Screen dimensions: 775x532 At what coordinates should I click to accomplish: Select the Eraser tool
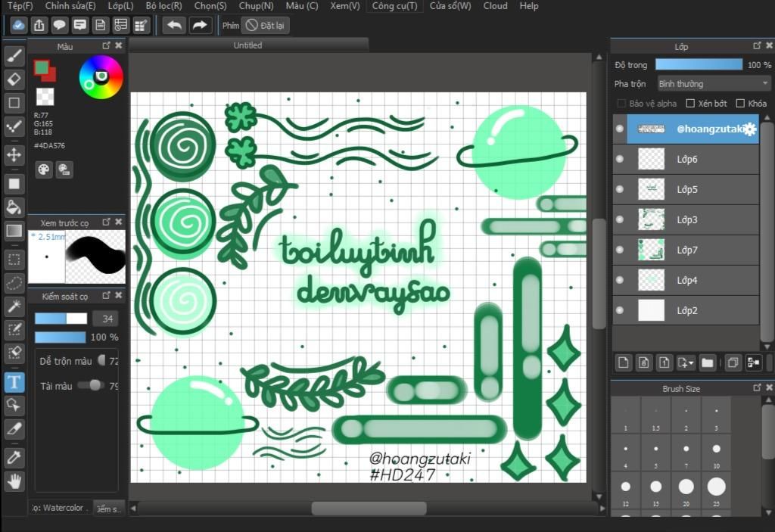click(x=14, y=79)
